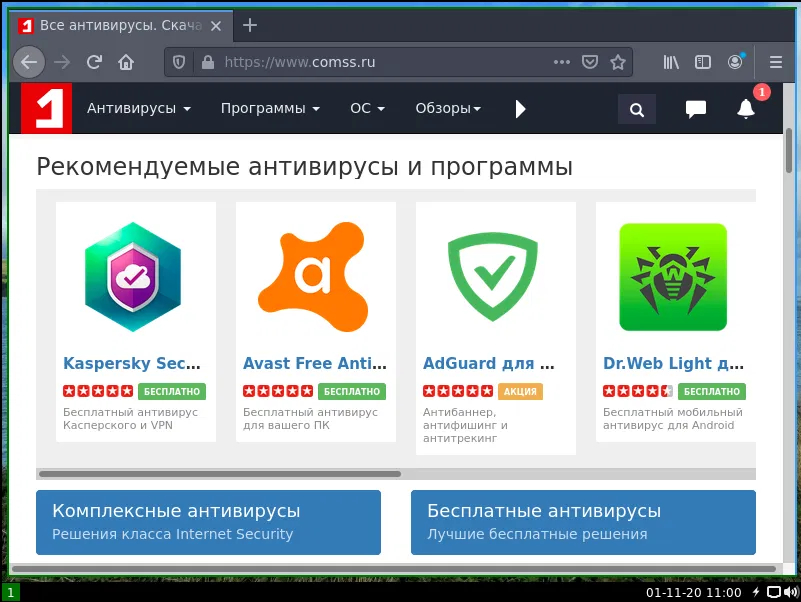Open the volume speaker tray icon
Image resolution: width=801 pixels, height=602 pixels.
pos(791,593)
